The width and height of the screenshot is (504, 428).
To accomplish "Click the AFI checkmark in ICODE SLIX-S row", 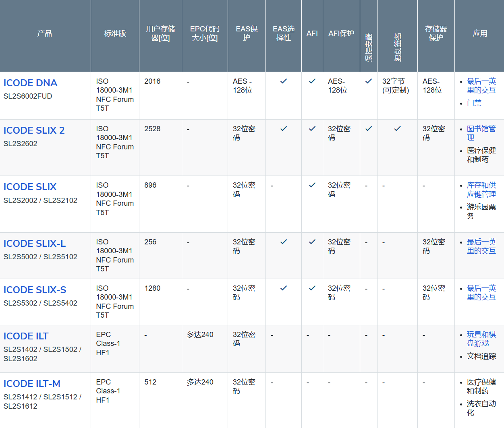I will pos(312,288).
